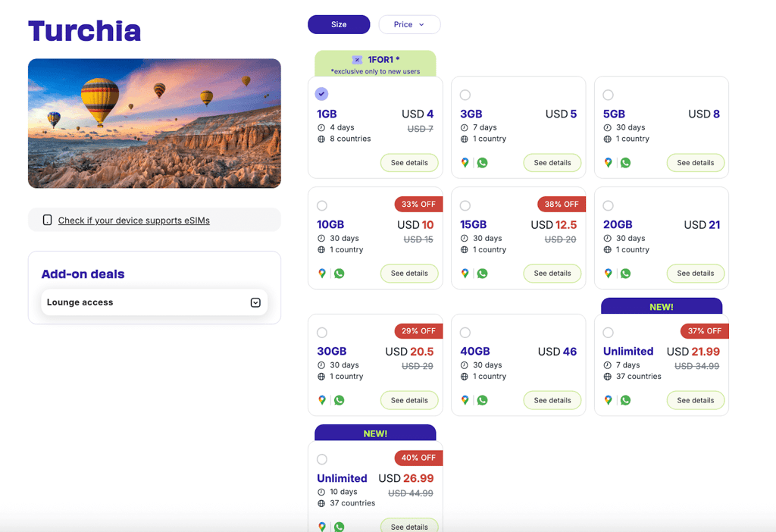Select the Unlimited 10 days plan radio button
Viewport: 776px width, 532px height.
pos(321,459)
